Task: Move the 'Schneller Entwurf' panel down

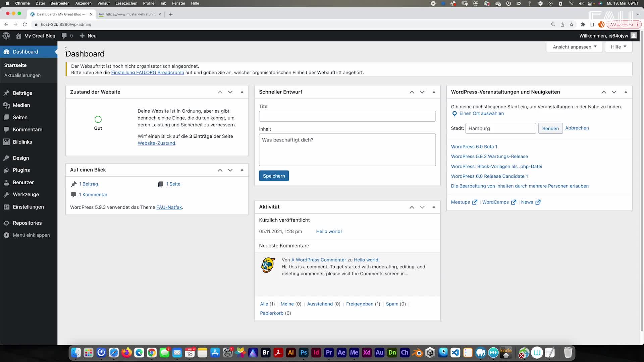Action: pos(422,92)
